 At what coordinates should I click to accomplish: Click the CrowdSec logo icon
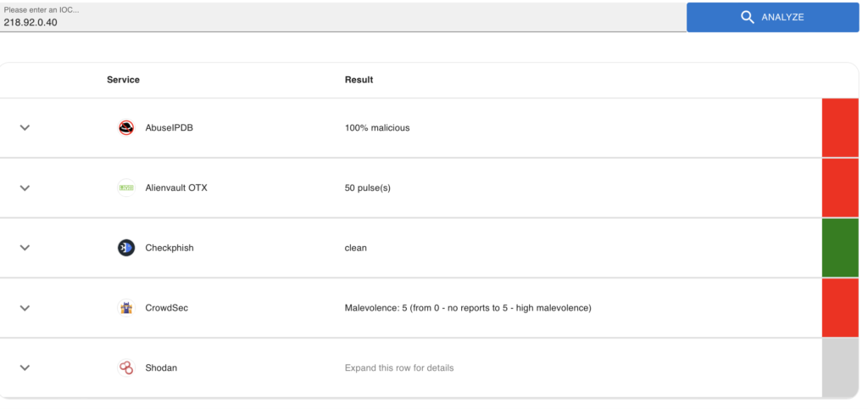tap(126, 307)
